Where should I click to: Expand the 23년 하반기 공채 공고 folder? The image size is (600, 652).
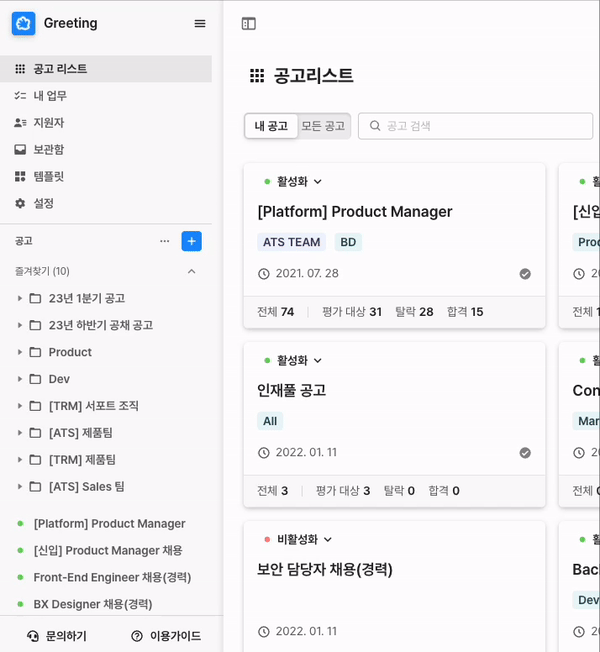coord(20,325)
